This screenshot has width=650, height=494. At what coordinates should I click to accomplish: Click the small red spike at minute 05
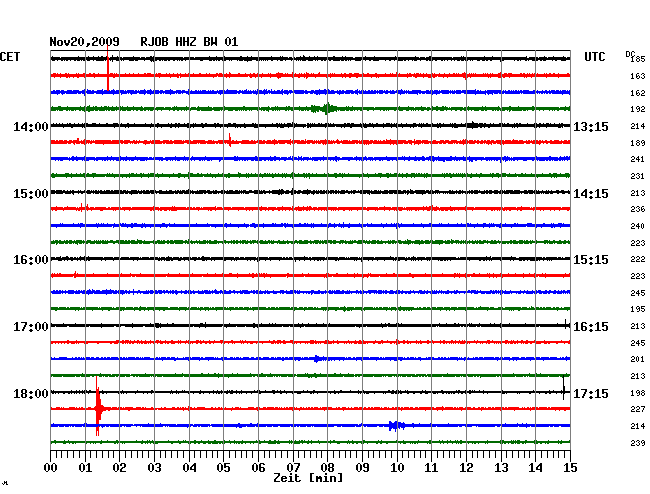(229, 140)
